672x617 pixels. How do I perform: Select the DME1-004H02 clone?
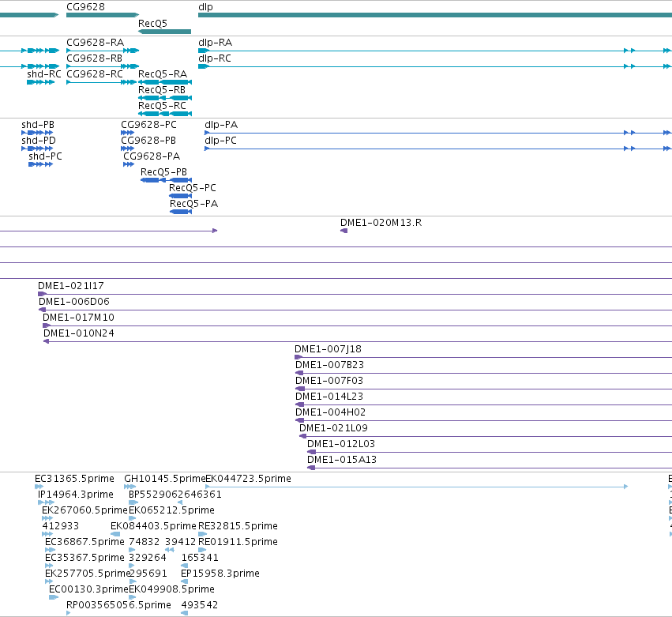tap(483, 420)
